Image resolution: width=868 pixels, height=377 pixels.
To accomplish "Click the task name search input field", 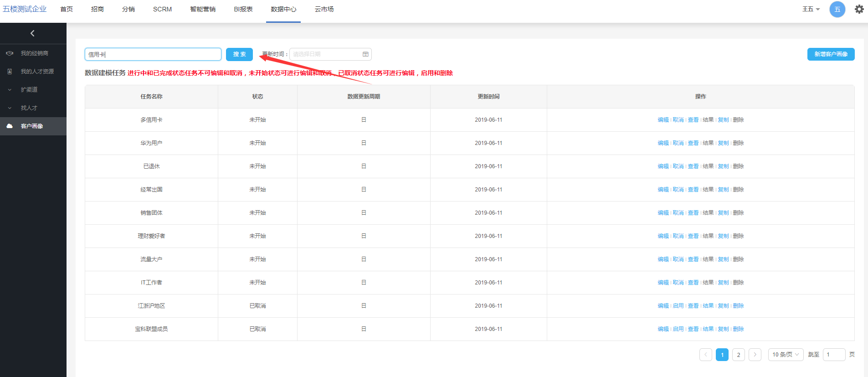I will 153,54.
